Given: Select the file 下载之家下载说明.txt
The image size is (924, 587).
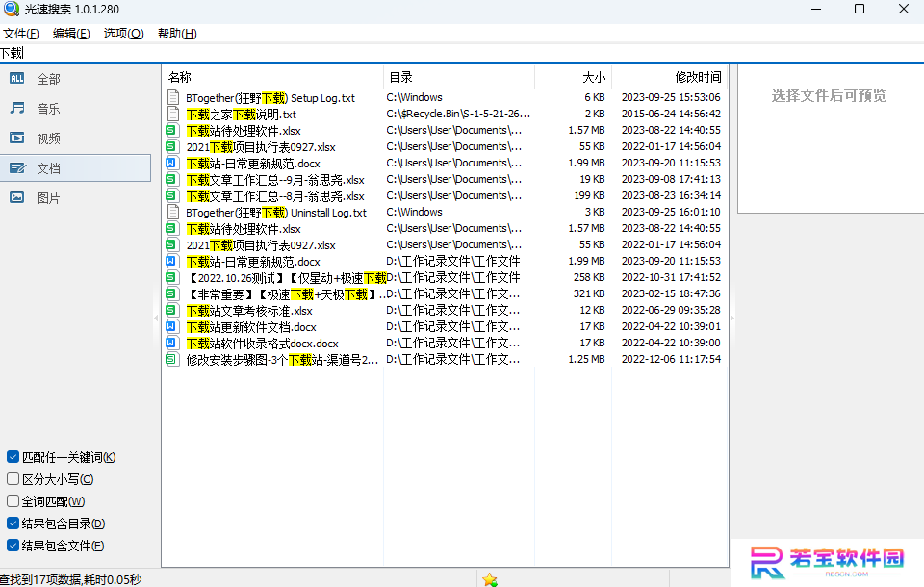Looking at the screenshot, I should 242,115.
